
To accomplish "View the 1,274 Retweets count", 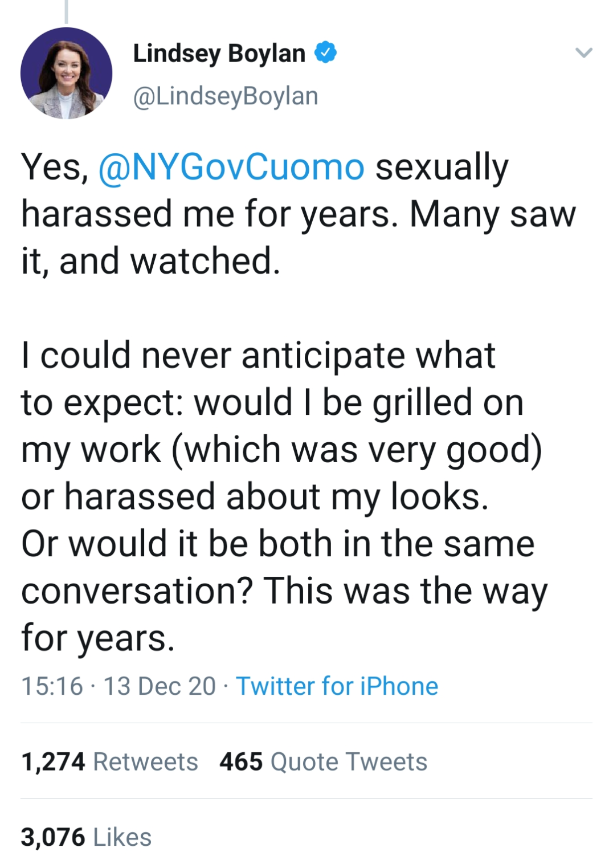I will (53, 761).
